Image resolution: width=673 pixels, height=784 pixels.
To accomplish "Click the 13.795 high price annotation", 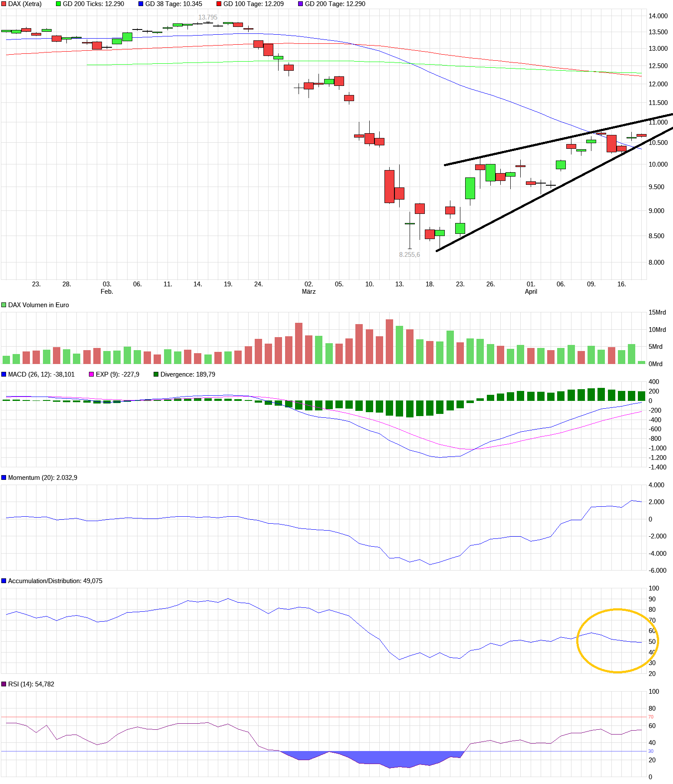I will coord(208,17).
